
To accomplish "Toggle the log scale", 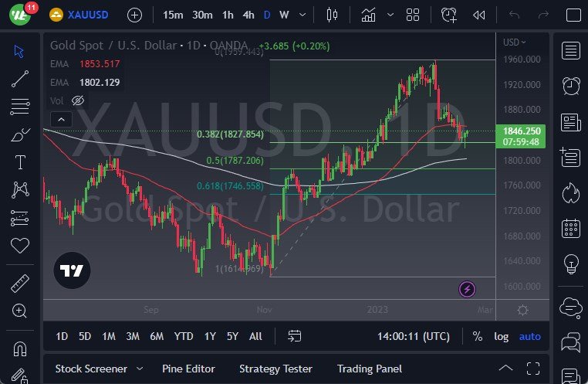I will [502, 336].
